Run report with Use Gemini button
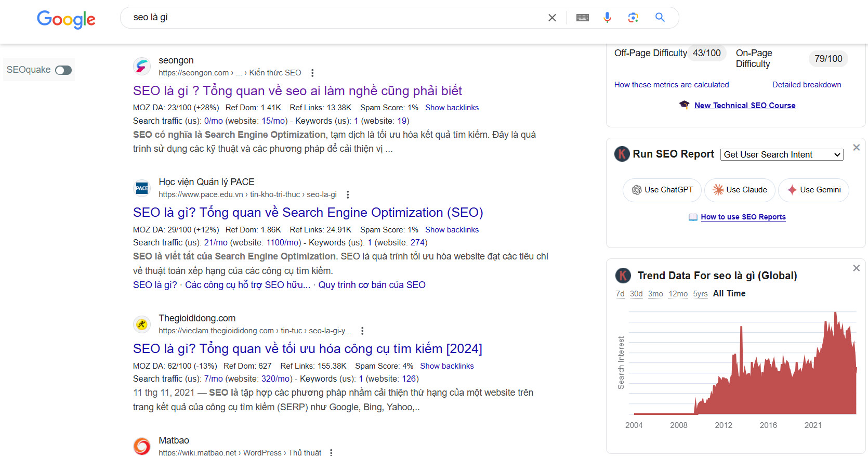868x456 pixels. [x=813, y=190]
